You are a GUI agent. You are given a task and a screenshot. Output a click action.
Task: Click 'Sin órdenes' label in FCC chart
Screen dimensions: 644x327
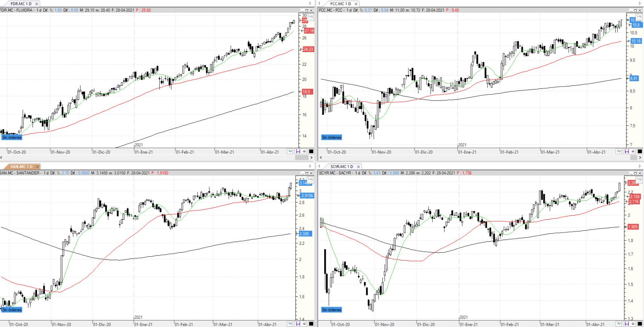(x=331, y=137)
